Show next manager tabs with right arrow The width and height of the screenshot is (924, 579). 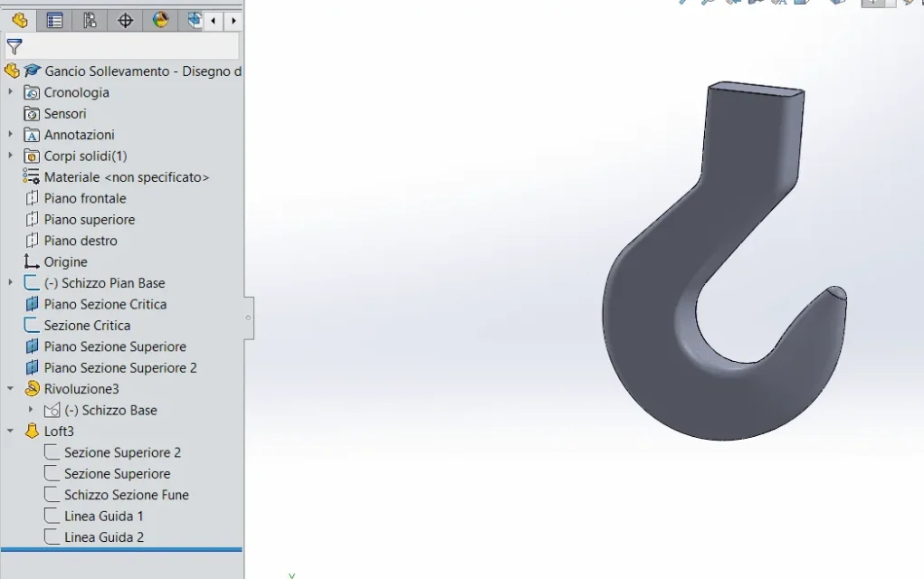(234, 21)
